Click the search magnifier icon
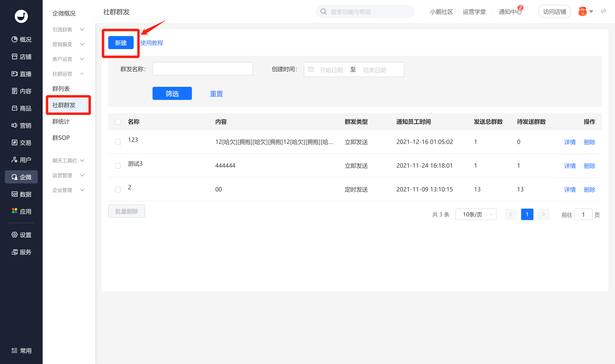This screenshot has height=364, width=615. coord(323,11)
